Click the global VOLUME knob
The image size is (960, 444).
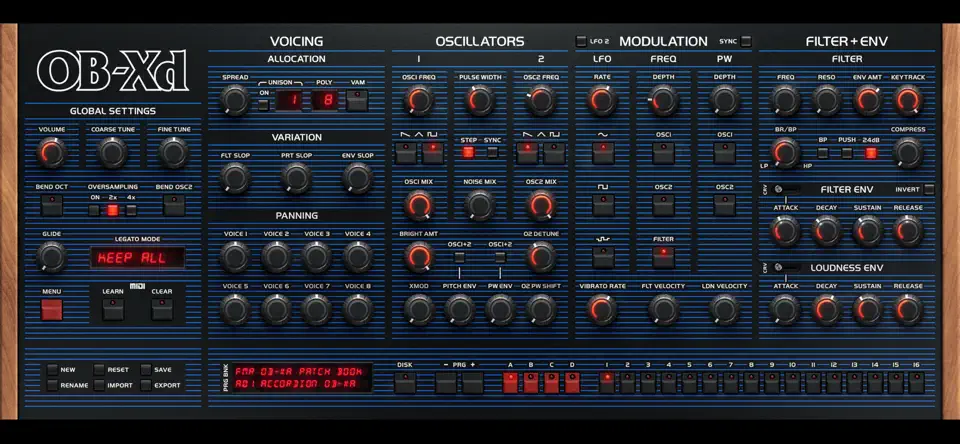click(x=52, y=152)
